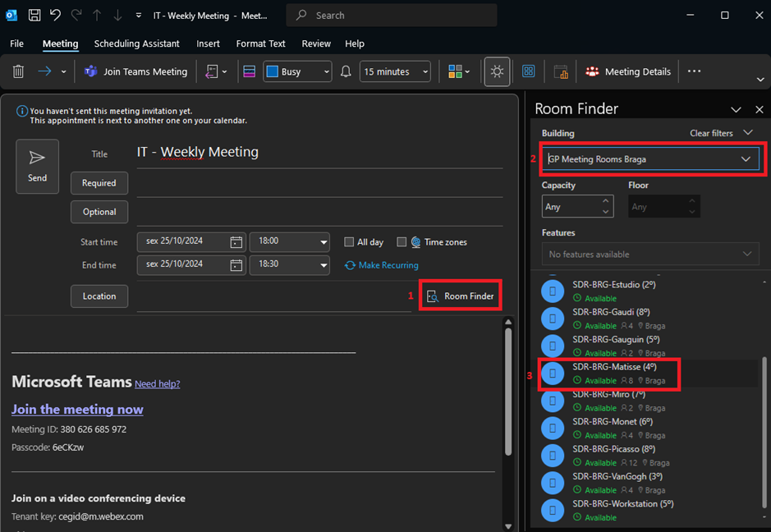Switch to Scheduling Assistant tab
Screen dimensions: 771x532
coord(136,44)
